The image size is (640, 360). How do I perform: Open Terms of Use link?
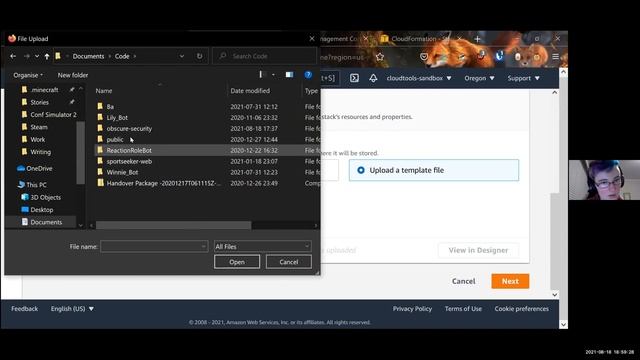tap(463, 309)
